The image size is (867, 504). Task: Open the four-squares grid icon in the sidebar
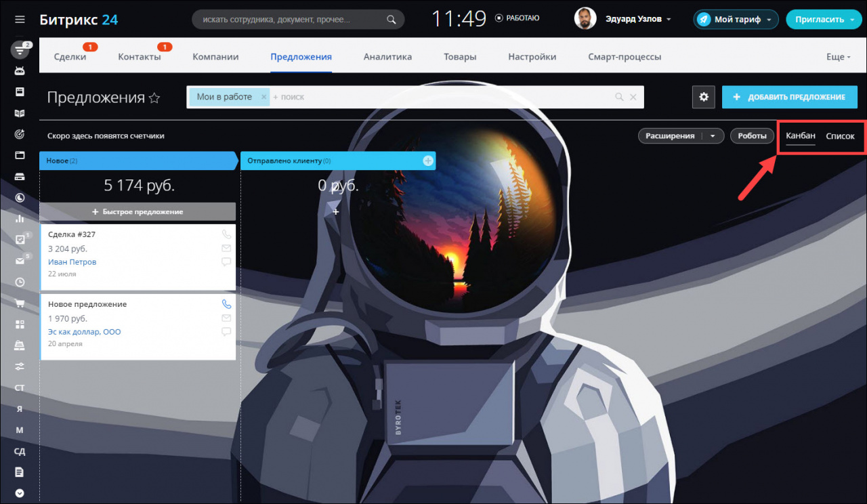[x=20, y=324]
